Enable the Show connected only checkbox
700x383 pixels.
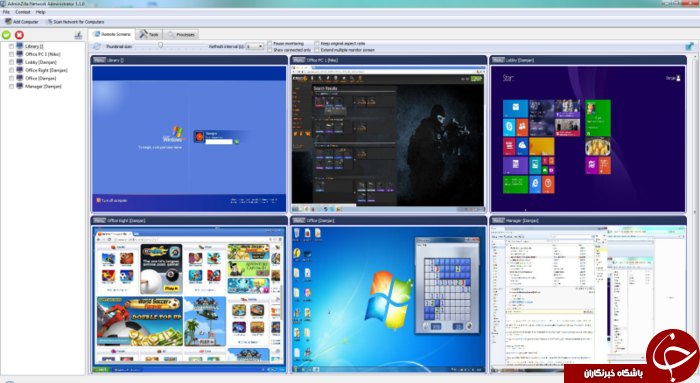[270, 50]
